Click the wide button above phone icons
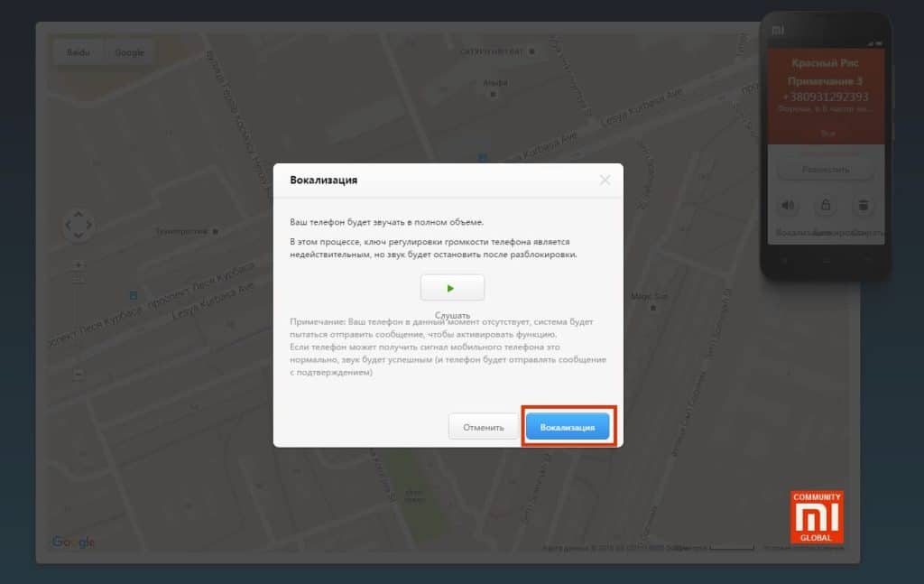Image resolution: width=924 pixels, height=584 pixels. point(825,169)
